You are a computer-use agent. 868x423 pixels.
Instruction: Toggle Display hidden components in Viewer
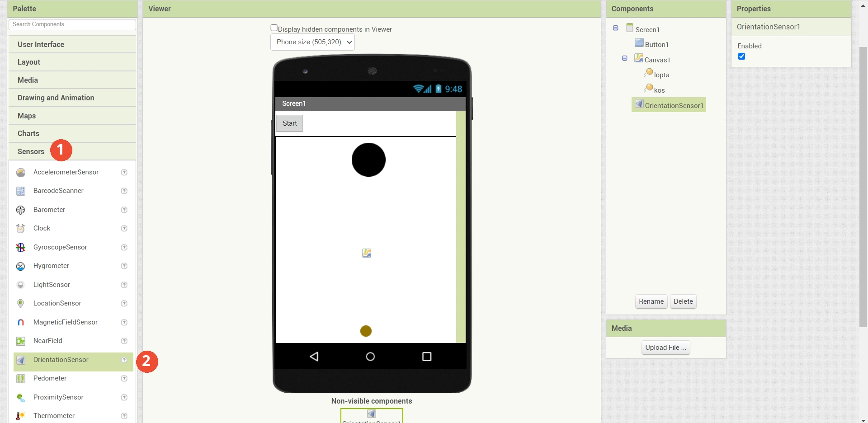274,28
